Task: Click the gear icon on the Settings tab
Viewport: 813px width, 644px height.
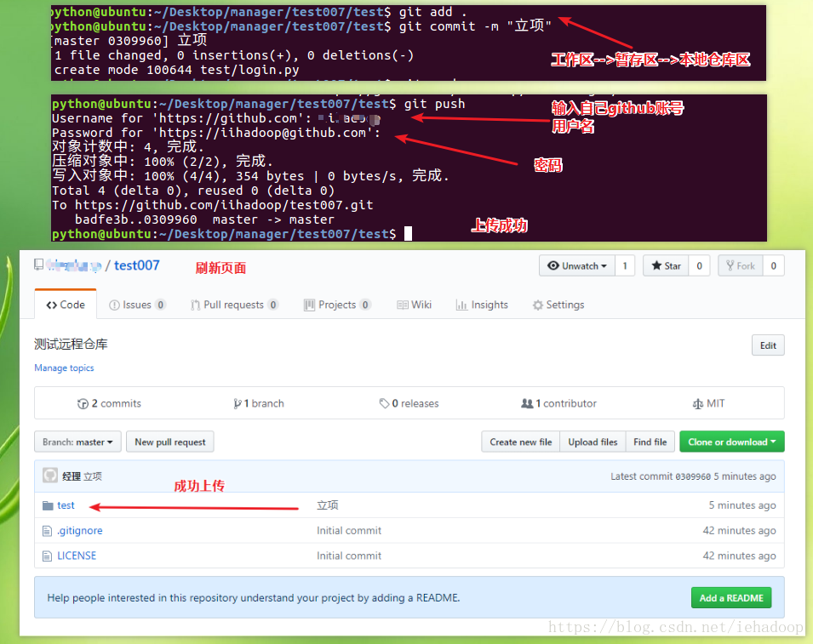Action: pyautogui.click(x=538, y=305)
